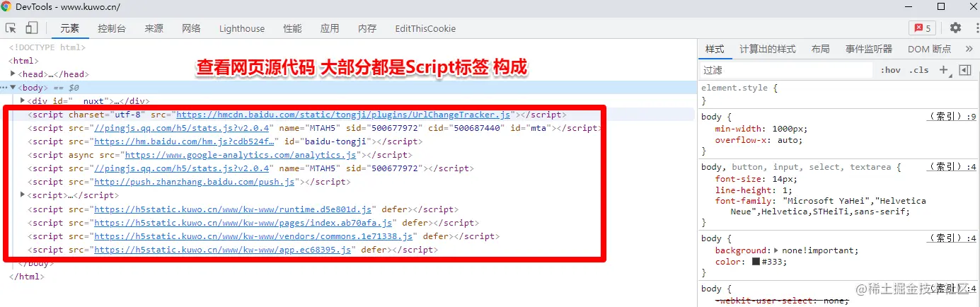Open the 内存 Memory tab
The height and width of the screenshot is (307, 980).
tap(367, 28)
